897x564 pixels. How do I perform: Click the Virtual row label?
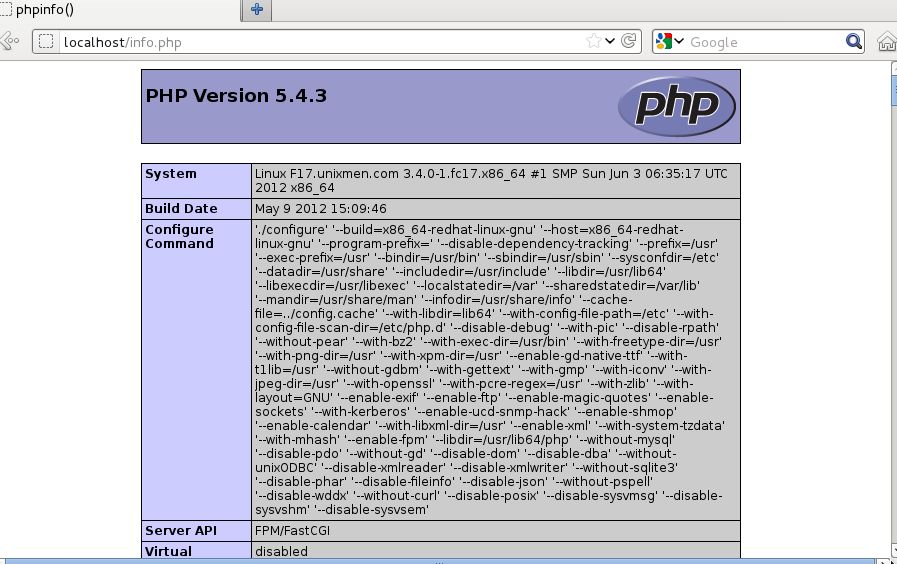[196, 550]
